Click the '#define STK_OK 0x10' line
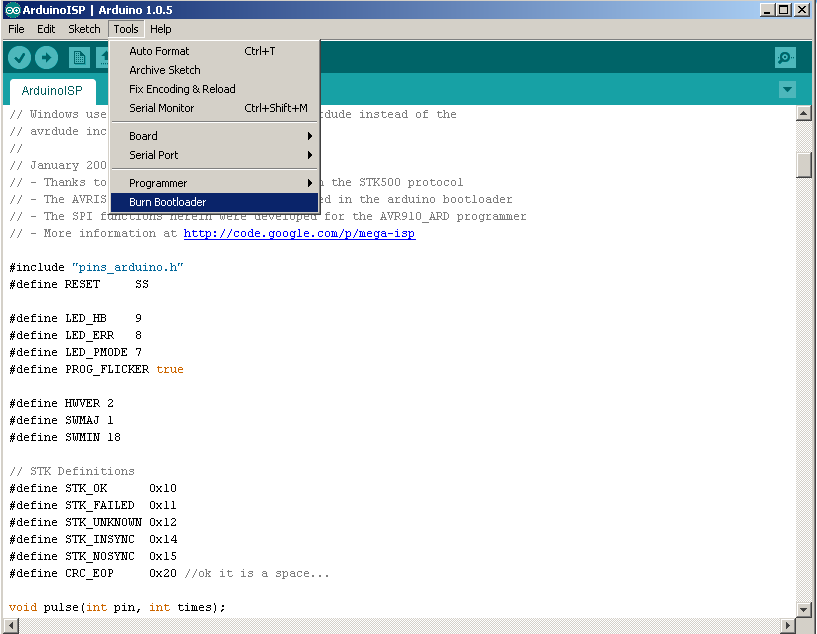This screenshot has height=634, width=817. [x=93, y=489]
